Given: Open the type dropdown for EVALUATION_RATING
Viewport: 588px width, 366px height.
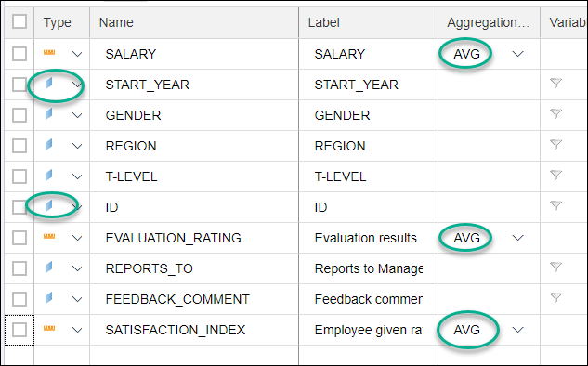Looking at the screenshot, I should 77,238.
